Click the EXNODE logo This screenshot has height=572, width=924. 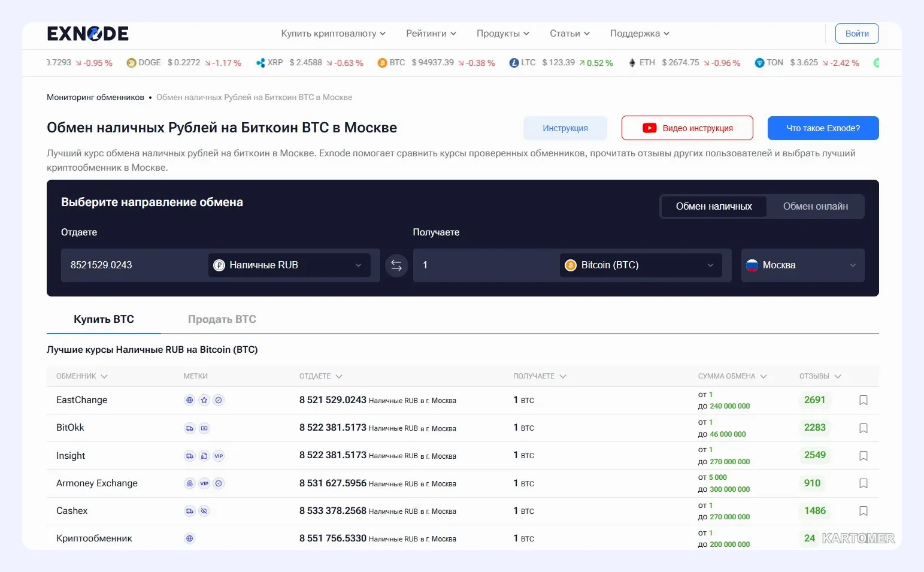[88, 34]
